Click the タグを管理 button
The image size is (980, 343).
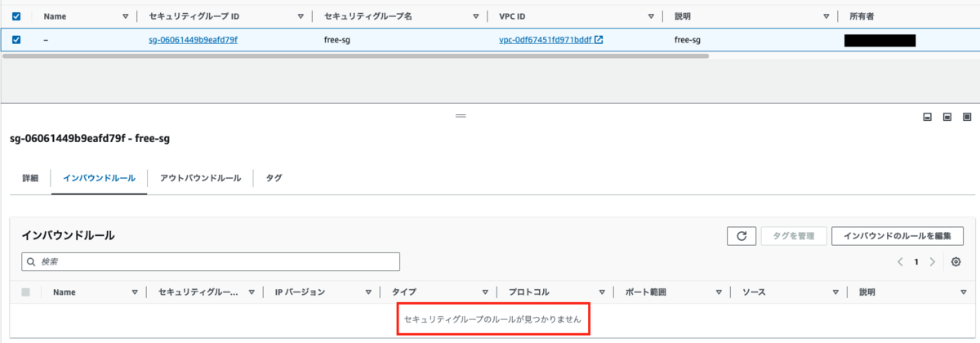794,236
